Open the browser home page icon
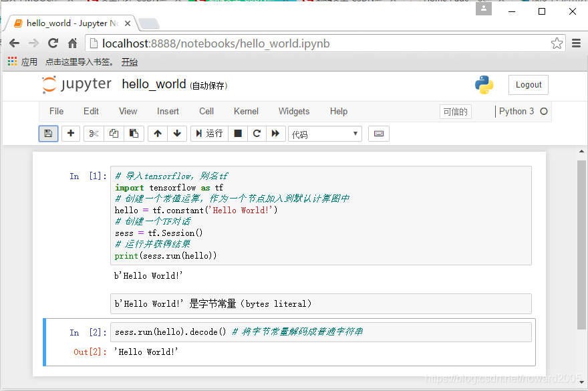This screenshot has height=391, width=588. (72, 43)
